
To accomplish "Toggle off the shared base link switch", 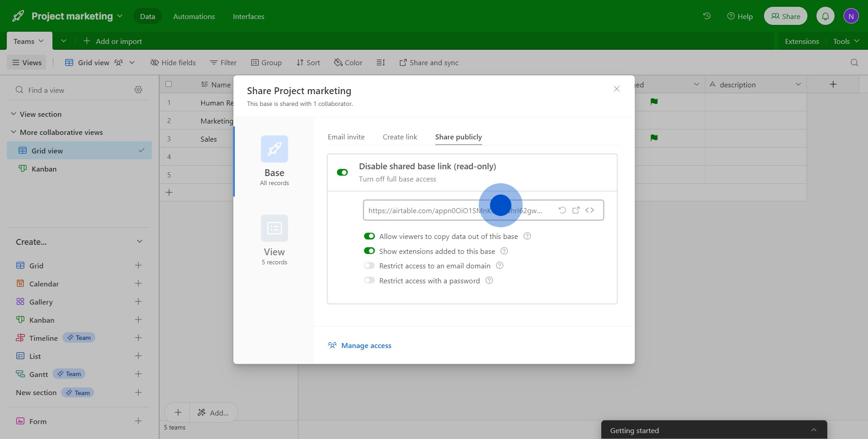I will pyautogui.click(x=342, y=172).
